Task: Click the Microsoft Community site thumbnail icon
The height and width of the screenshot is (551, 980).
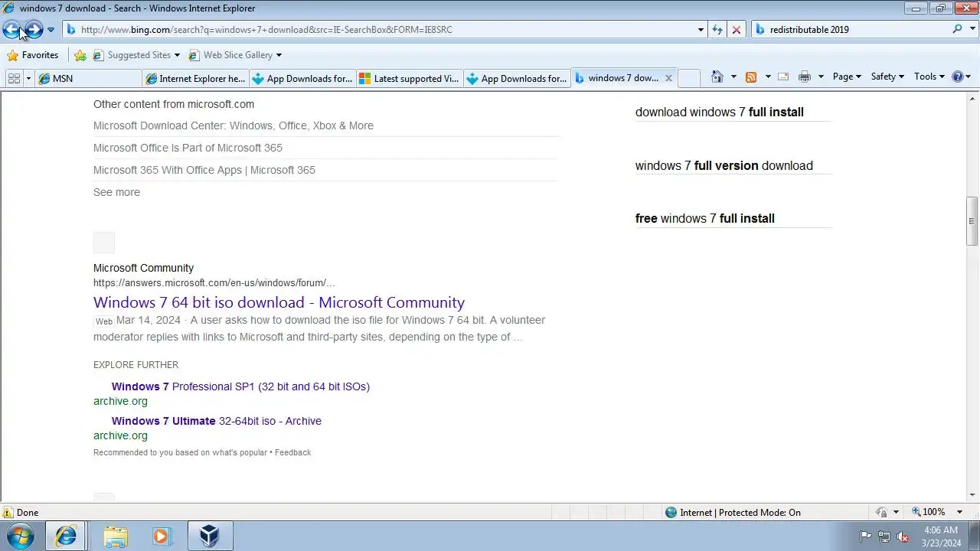Action: point(104,243)
